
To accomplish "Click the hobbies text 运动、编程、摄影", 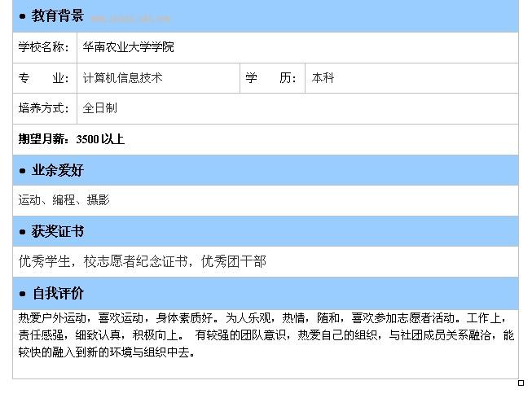I will coord(64,200).
